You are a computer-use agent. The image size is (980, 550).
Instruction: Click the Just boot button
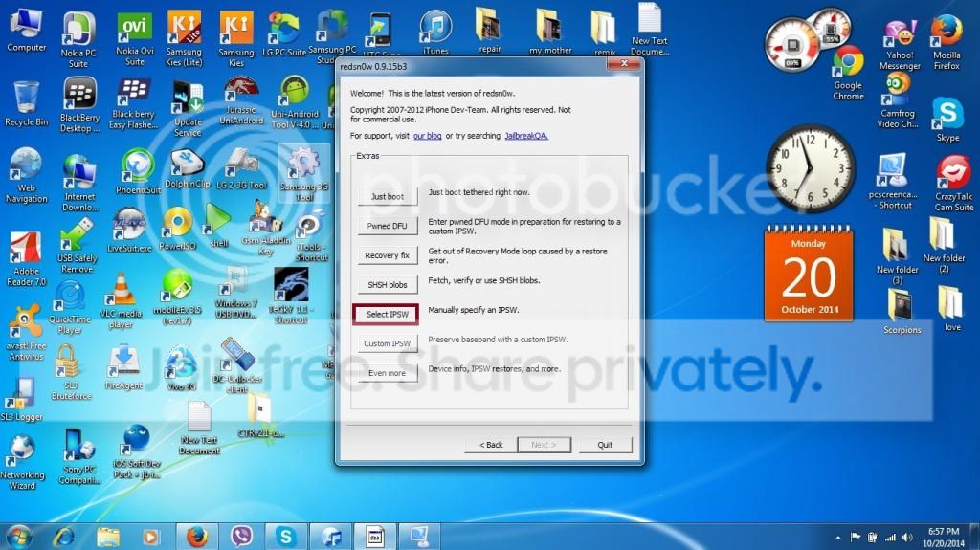coord(388,197)
